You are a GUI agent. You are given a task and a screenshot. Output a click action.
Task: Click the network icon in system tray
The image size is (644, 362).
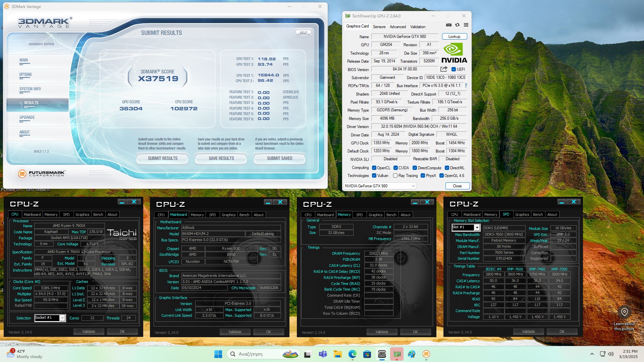pyautogui.click(x=602, y=354)
